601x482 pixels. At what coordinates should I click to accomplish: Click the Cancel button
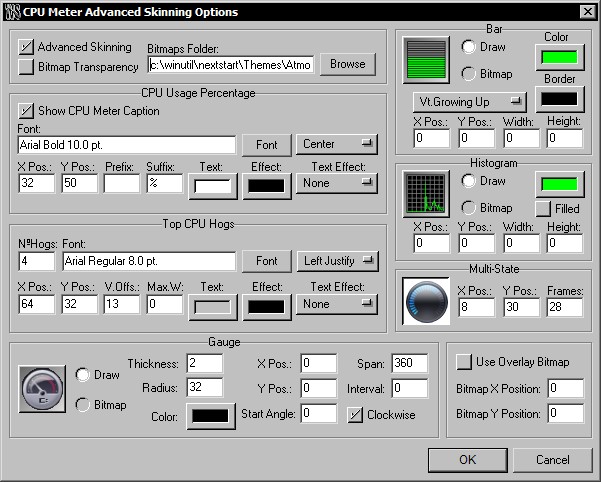coord(552,460)
